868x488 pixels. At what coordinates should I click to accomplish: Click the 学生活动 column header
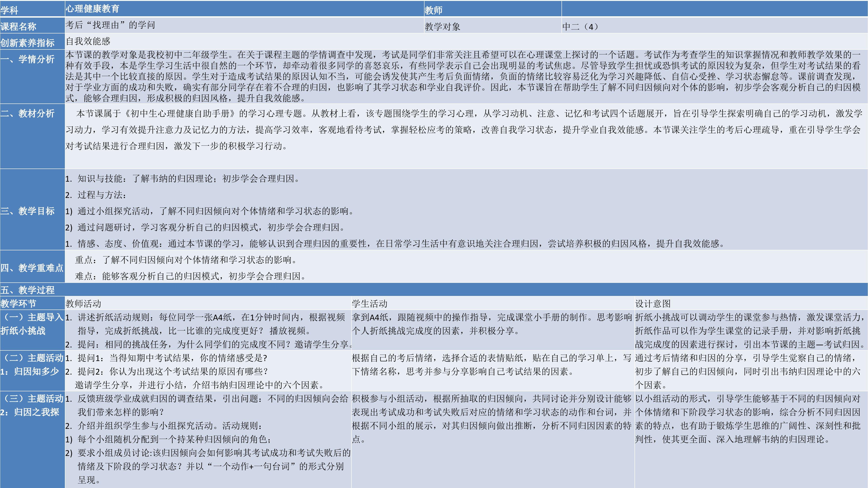[x=369, y=303]
